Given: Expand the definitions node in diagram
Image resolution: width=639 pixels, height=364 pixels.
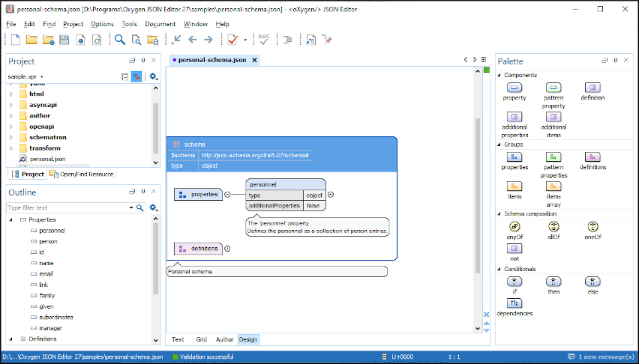Looking at the screenshot, I should [x=227, y=249].
